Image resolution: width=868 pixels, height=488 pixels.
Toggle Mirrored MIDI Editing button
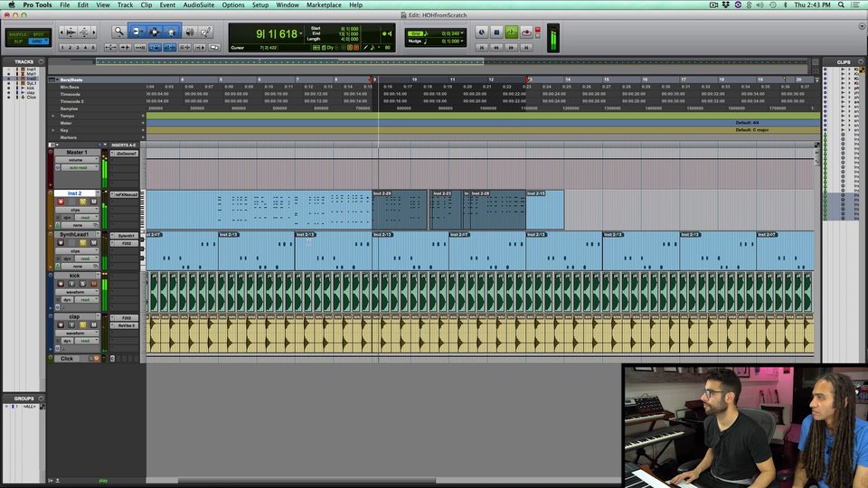pos(140,48)
